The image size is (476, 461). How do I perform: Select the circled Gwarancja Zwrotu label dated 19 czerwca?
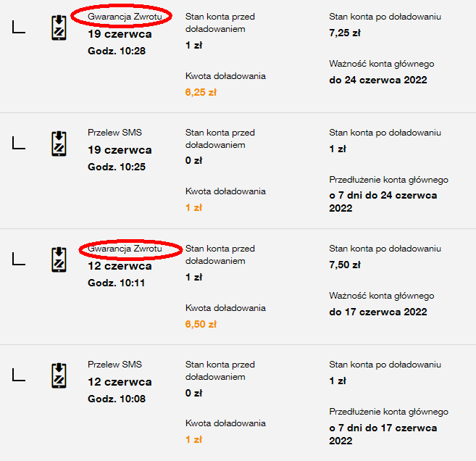122,17
